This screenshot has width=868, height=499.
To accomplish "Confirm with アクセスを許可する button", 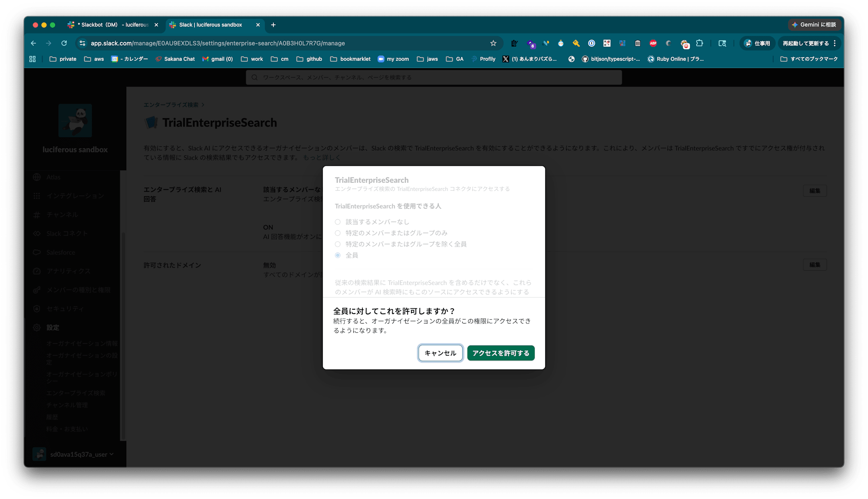I will (x=501, y=353).
